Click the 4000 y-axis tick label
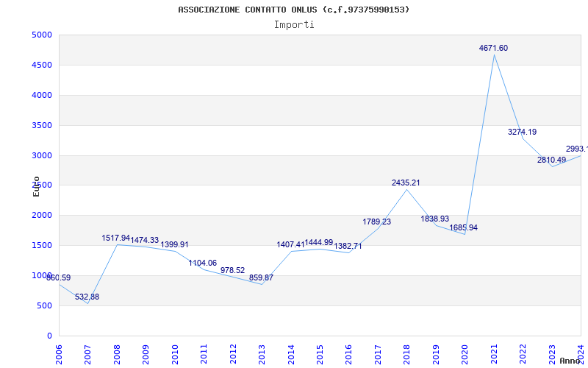The height and width of the screenshot is (368, 588). tap(42, 96)
